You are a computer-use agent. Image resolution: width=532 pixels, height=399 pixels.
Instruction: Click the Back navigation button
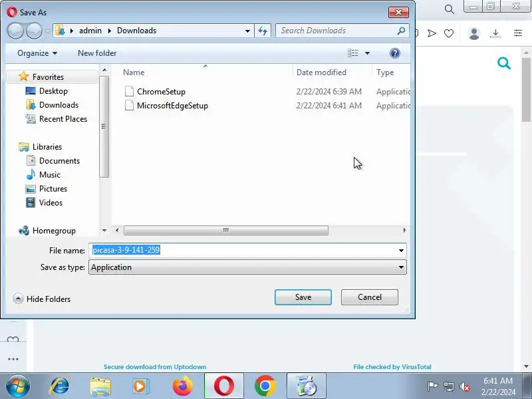pos(15,31)
